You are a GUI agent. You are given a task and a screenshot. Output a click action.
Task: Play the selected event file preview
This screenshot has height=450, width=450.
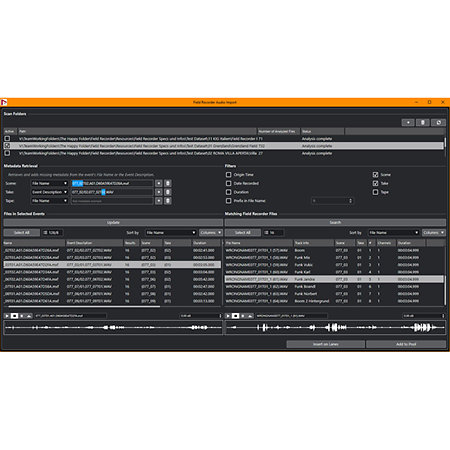pyautogui.click(x=7, y=316)
